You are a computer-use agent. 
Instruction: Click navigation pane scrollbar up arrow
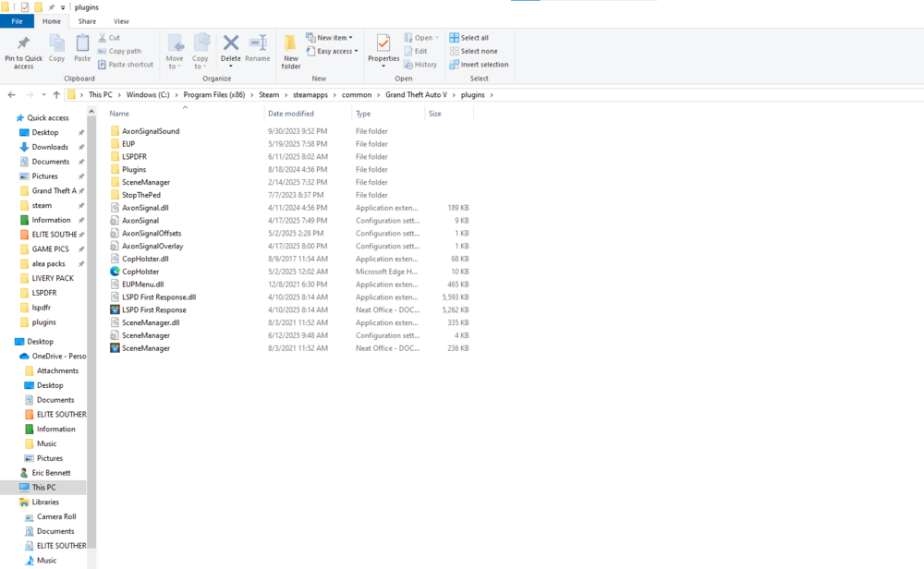[x=91, y=112]
